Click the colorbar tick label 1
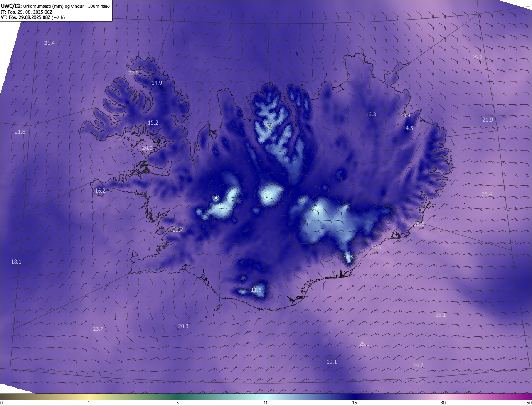Screen dimensions: 532x406 (x=89, y=403)
